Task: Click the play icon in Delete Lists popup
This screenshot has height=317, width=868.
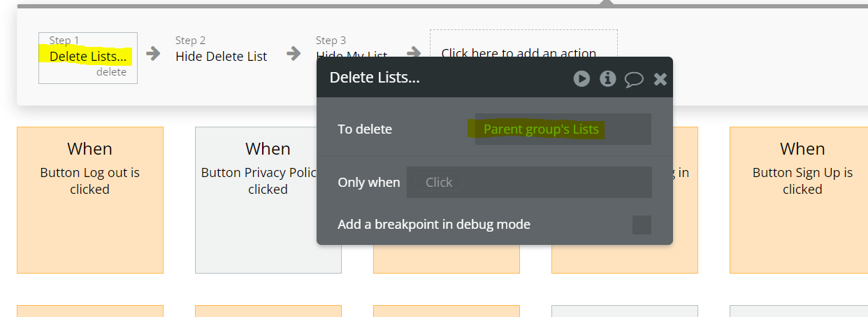Action: (581, 78)
